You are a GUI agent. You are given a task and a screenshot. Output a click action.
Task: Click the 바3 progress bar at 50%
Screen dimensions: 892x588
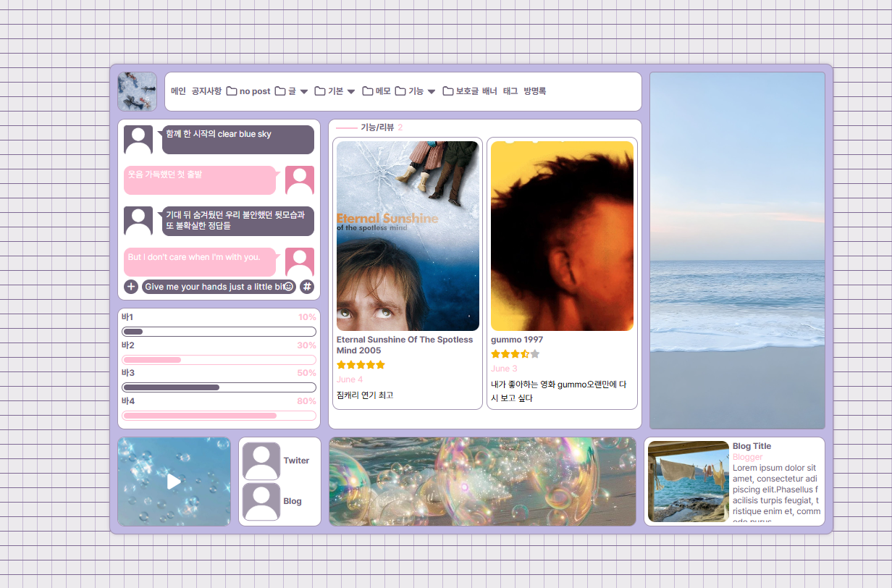click(219, 387)
